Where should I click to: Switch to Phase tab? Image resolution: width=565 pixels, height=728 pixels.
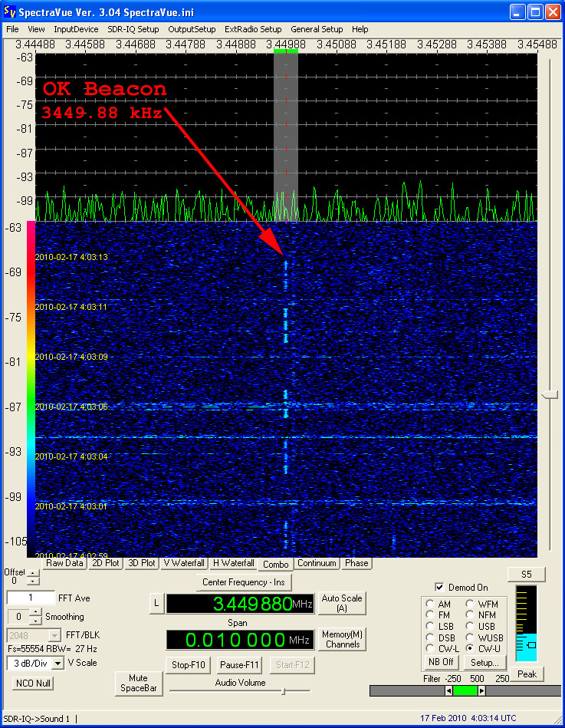point(356,563)
